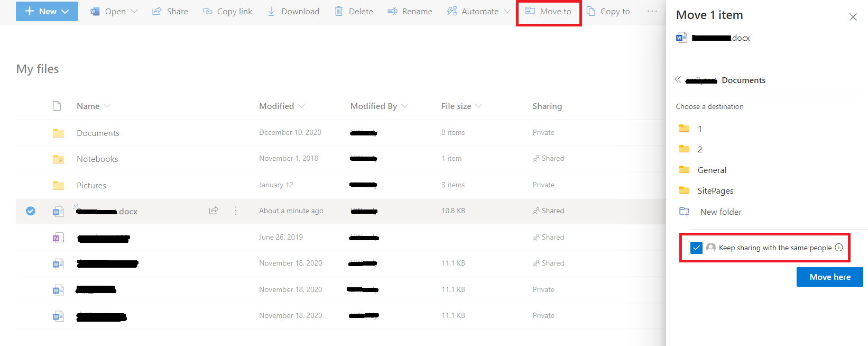
Task: Open the Open dropdown chevron in toolbar
Action: pyautogui.click(x=134, y=11)
